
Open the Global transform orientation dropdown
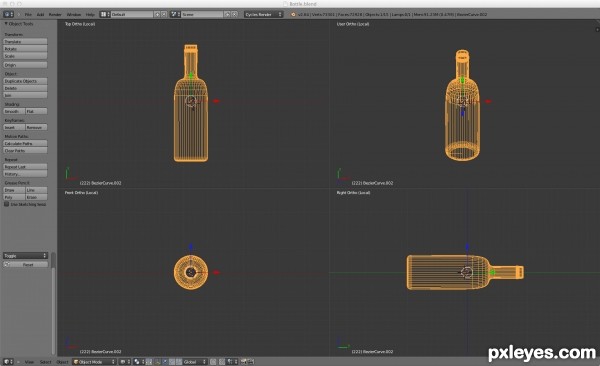(195, 361)
